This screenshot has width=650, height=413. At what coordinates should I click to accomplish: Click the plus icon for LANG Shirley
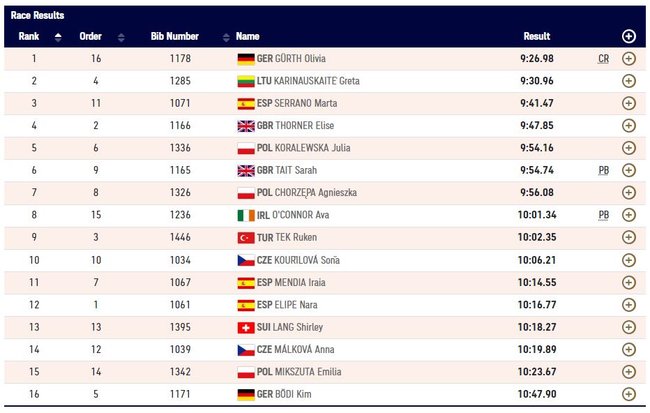628,327
